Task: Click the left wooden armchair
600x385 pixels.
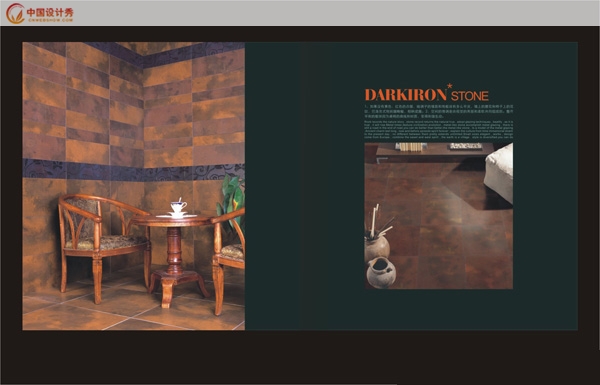Action: [x=103, y=245]
